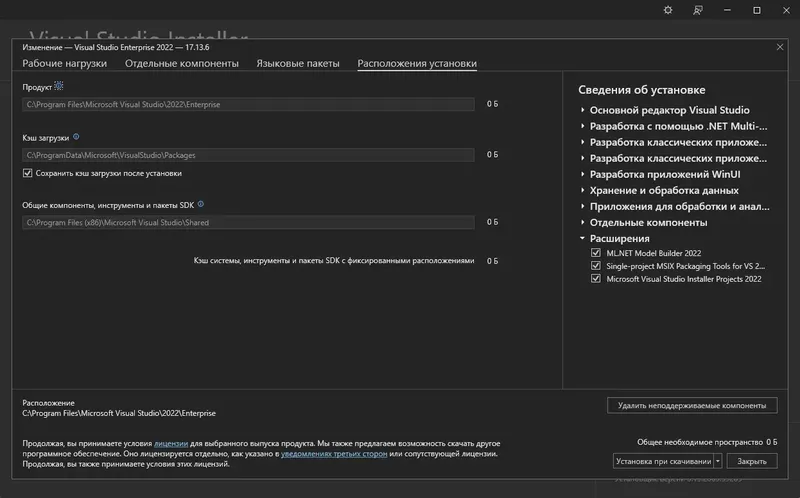Screen dimensions: 800x498
Task: Collapse the Расширения section
Action: tap(582, 238)
